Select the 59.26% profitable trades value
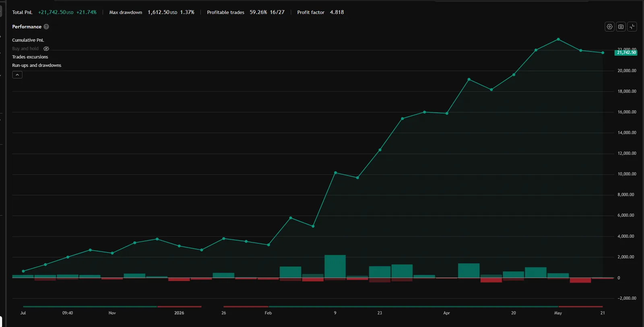The width and height of the screenshot is (644, 327). tap(258, 12)
